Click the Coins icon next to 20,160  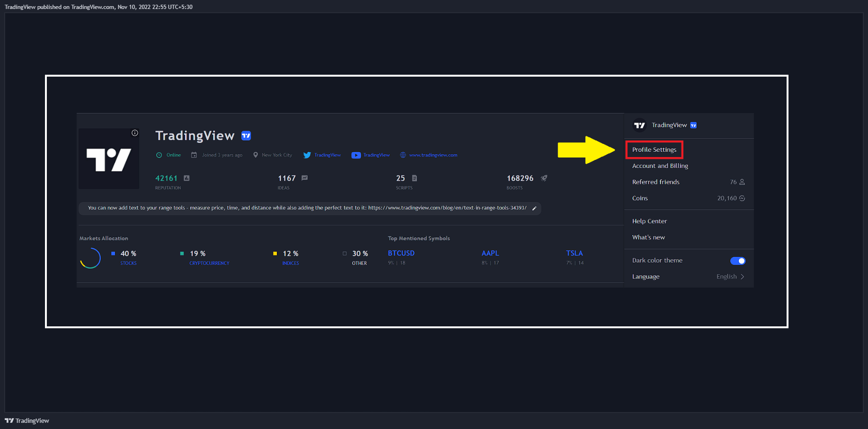click(742, 199)
